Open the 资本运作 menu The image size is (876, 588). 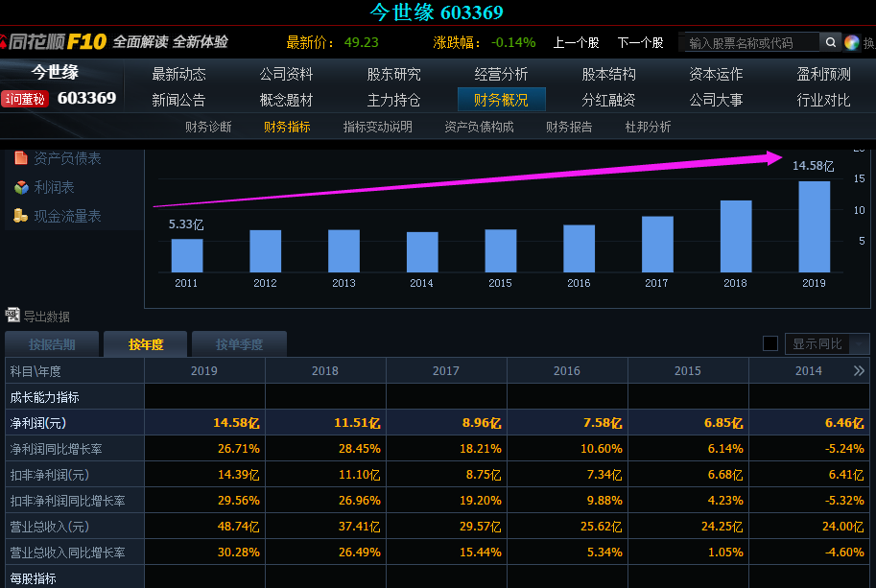tap(716, 74)
